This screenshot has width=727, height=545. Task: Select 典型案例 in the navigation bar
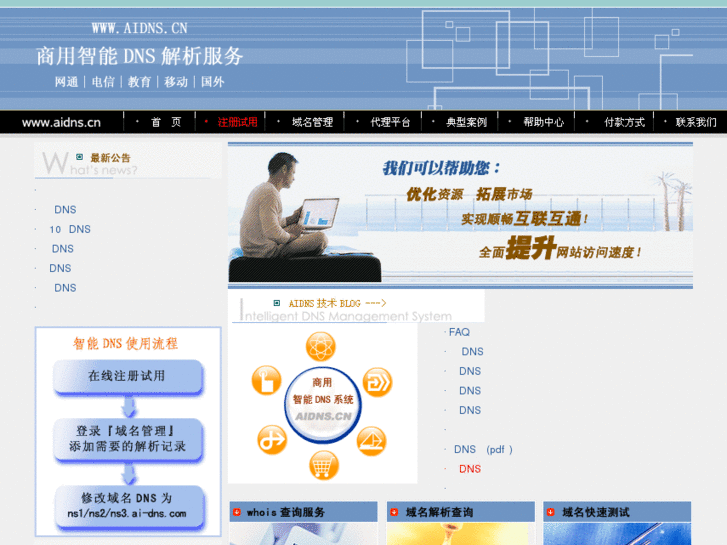466,122
